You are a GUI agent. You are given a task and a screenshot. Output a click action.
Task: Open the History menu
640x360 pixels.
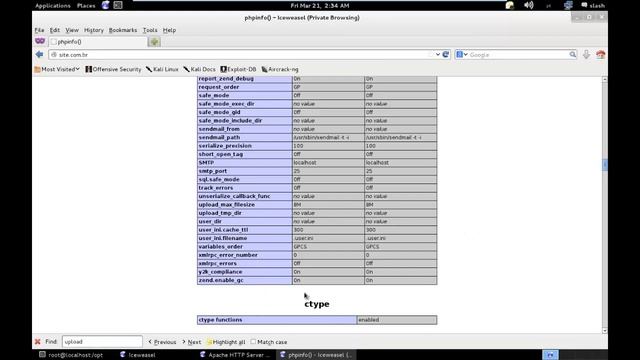click(94, 30)
